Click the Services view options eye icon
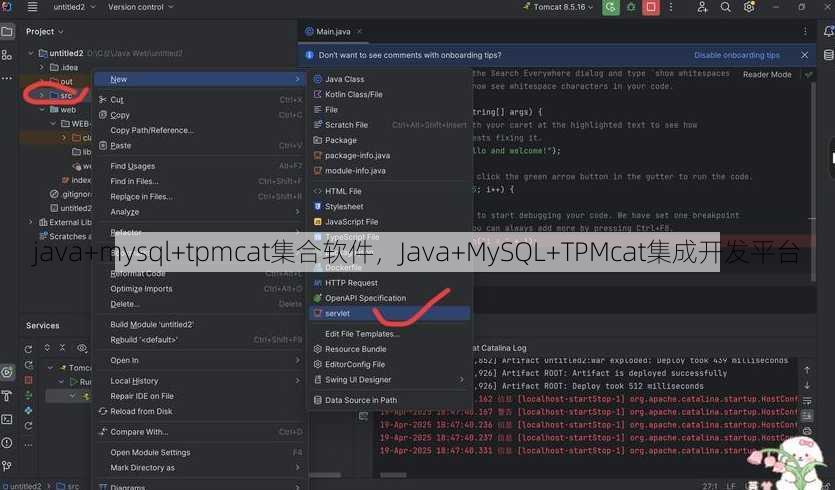This screenshot has height=490, width=835. 81,348
